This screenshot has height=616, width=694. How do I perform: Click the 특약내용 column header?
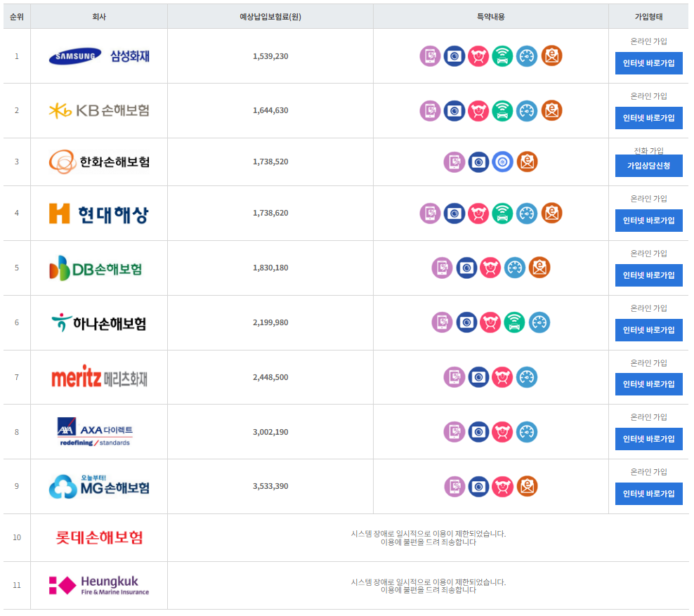[491, 17]
